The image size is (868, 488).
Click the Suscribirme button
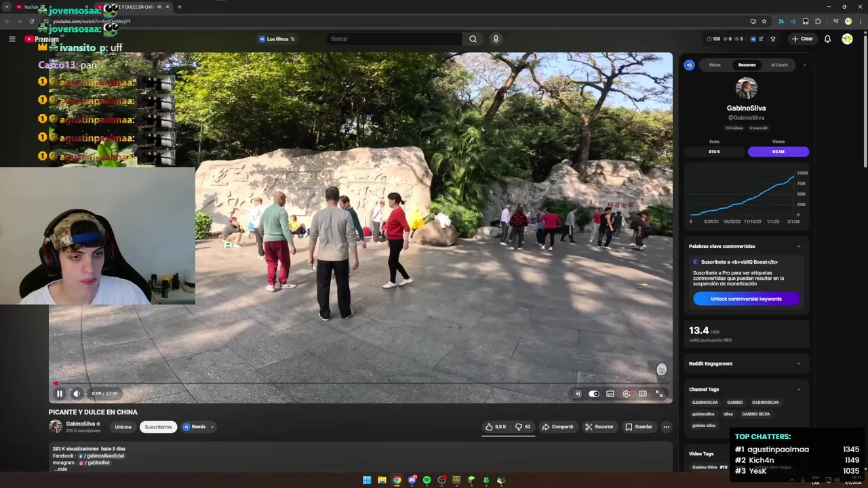pos(158,427)
